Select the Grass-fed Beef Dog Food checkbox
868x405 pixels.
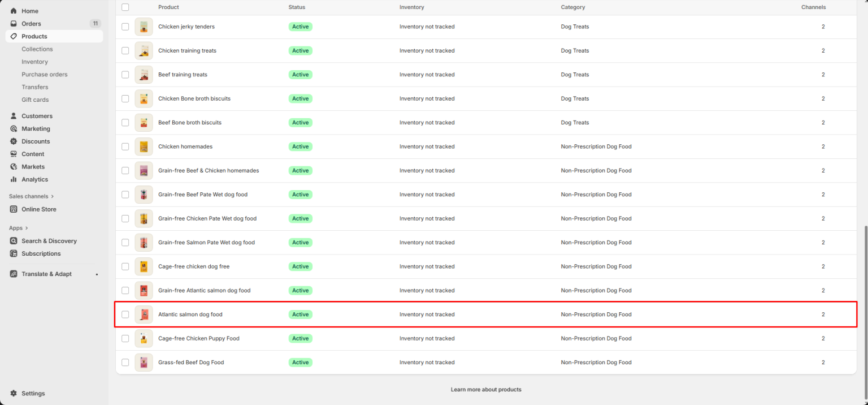125,362
